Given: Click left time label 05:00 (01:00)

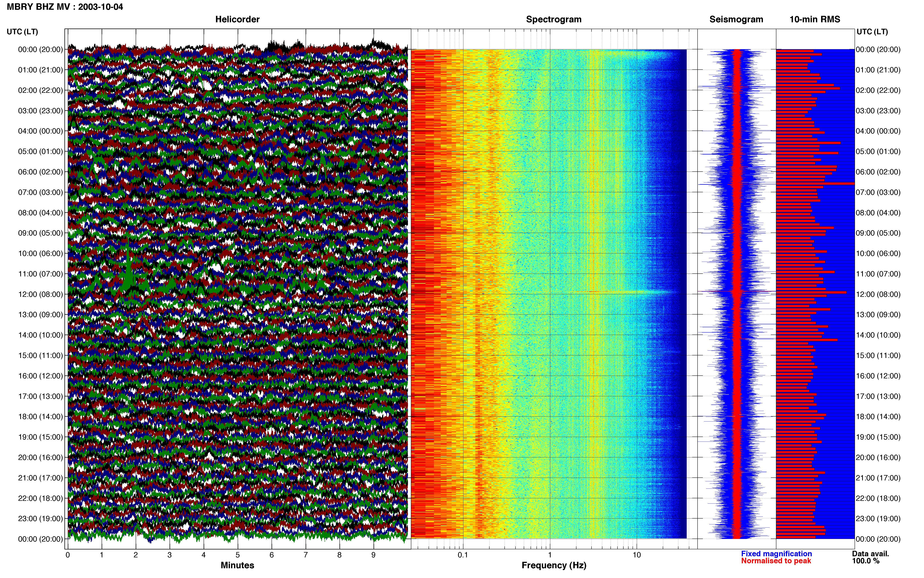Looking at the screenshot, I should pyautogui.click(x=41, y=151).
